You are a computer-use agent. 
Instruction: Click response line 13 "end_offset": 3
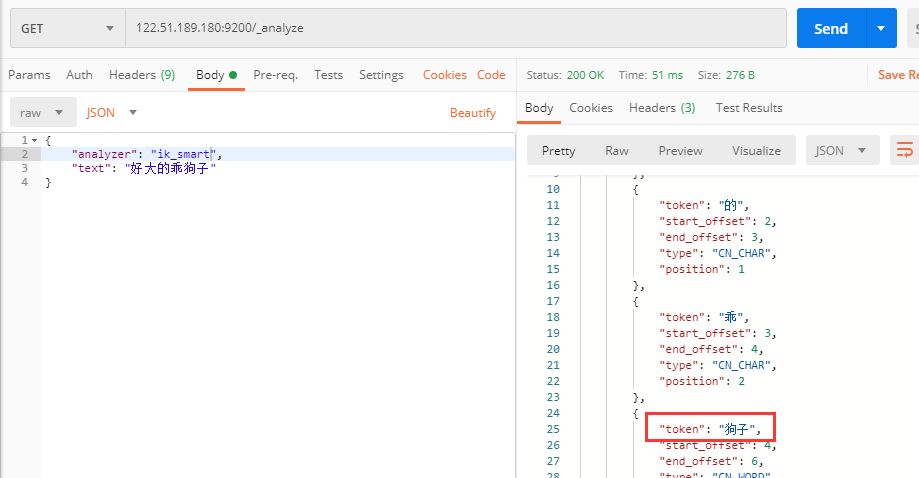click(712, 237)
